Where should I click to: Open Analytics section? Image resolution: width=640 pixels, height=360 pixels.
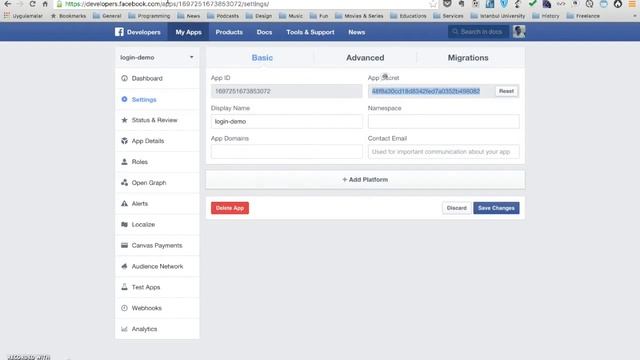157,329
